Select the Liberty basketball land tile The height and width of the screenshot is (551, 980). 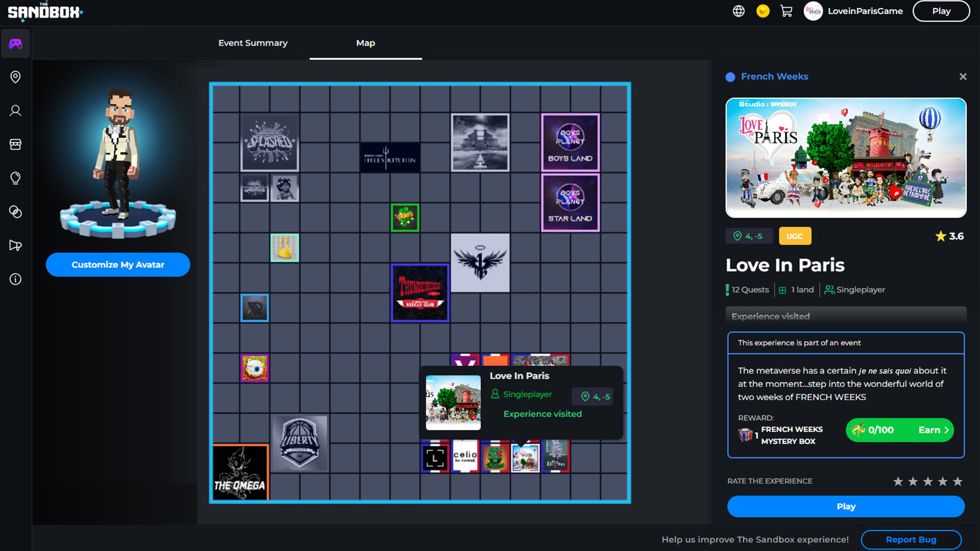click(300, 443)
